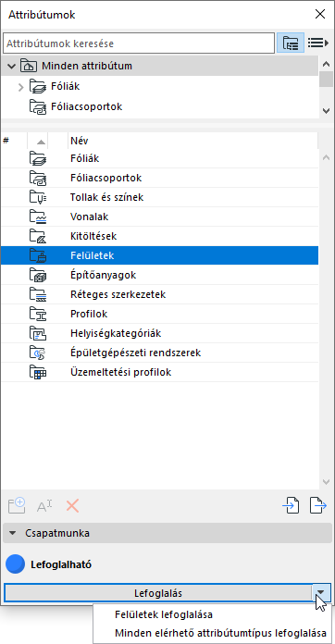Select the Vonalak row
This screenshot has height=644, width=335.
pos(160,217)
